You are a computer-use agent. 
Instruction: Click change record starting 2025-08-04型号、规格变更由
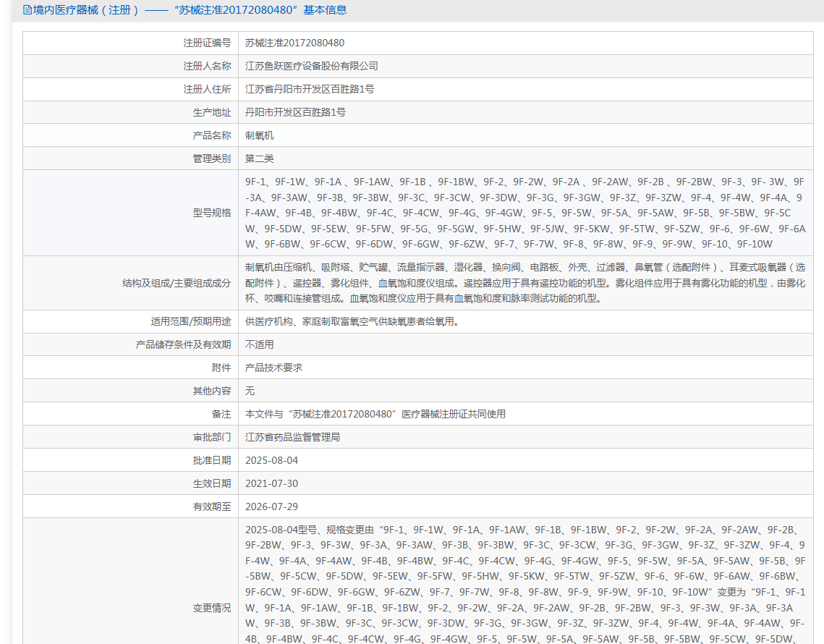pyautogui.click(x=525, y=584)
